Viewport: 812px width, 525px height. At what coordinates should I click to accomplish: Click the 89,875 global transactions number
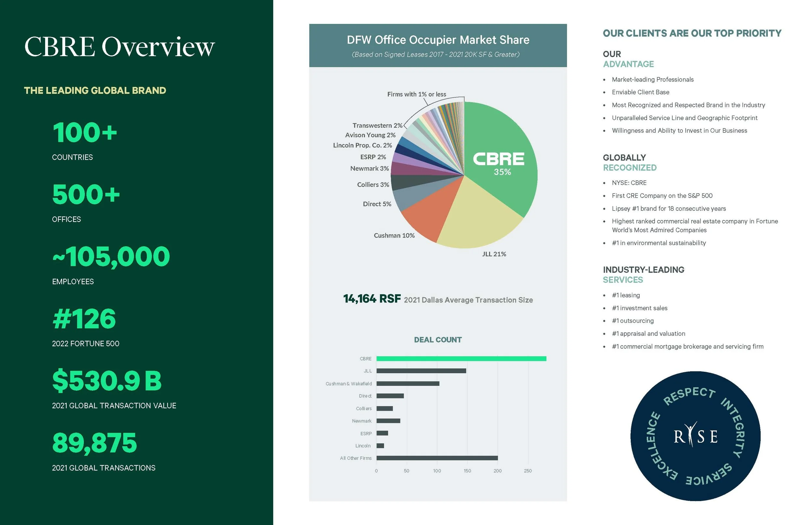point(95,443)
